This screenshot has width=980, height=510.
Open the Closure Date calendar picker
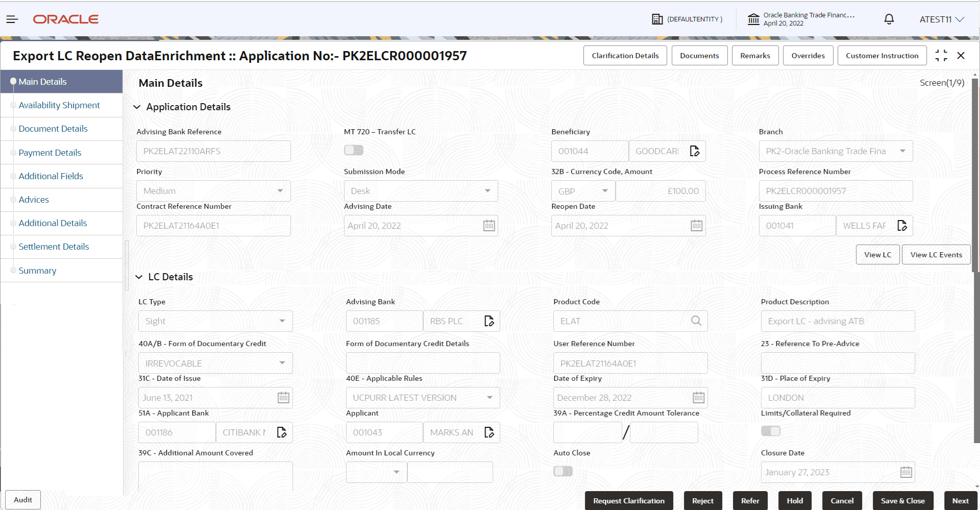click(x=905, y=472)
